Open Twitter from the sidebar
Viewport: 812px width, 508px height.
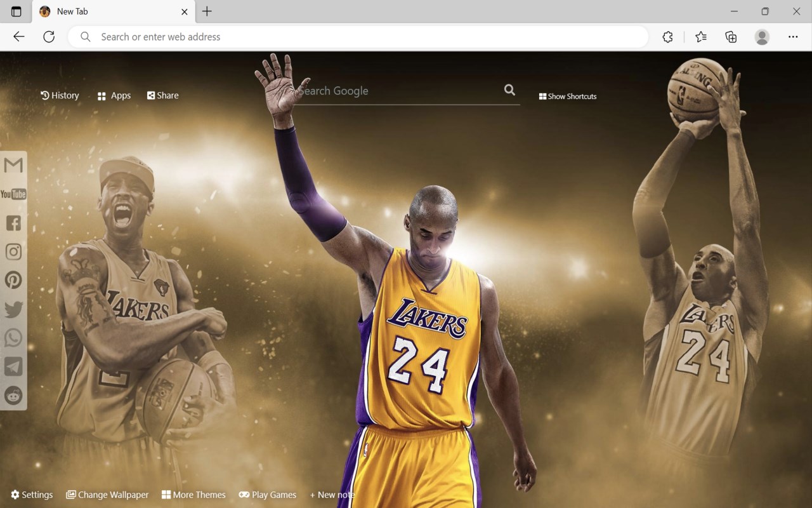coord(13,309)
